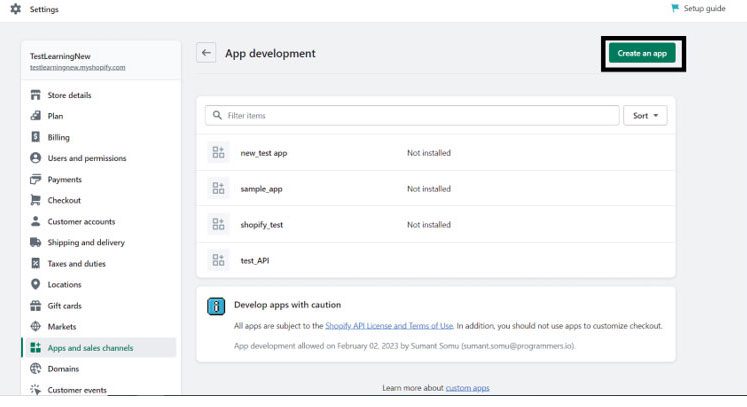This screenshot has width=747, height=407.
Task: Click Apps and sales channels icon
Action: [x=36, y=347]
